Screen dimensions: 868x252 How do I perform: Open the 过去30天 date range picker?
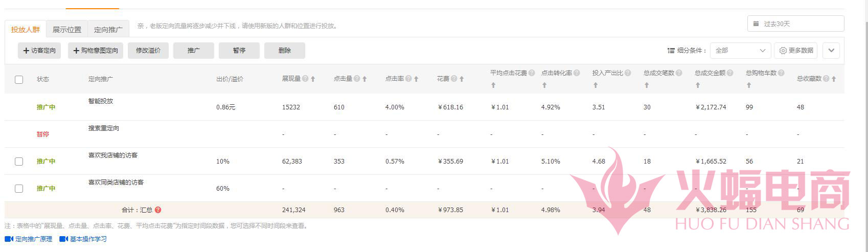click(795, 24)
